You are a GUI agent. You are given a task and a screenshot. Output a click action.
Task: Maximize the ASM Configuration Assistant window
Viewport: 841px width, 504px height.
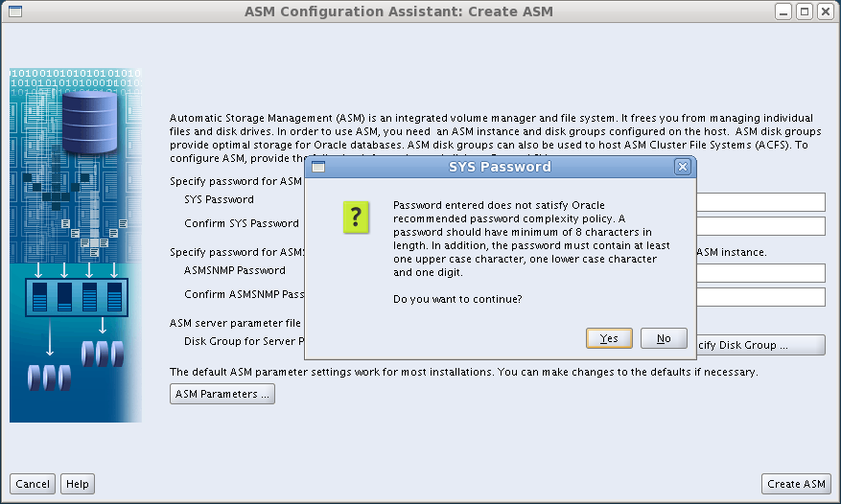point(805,11)
